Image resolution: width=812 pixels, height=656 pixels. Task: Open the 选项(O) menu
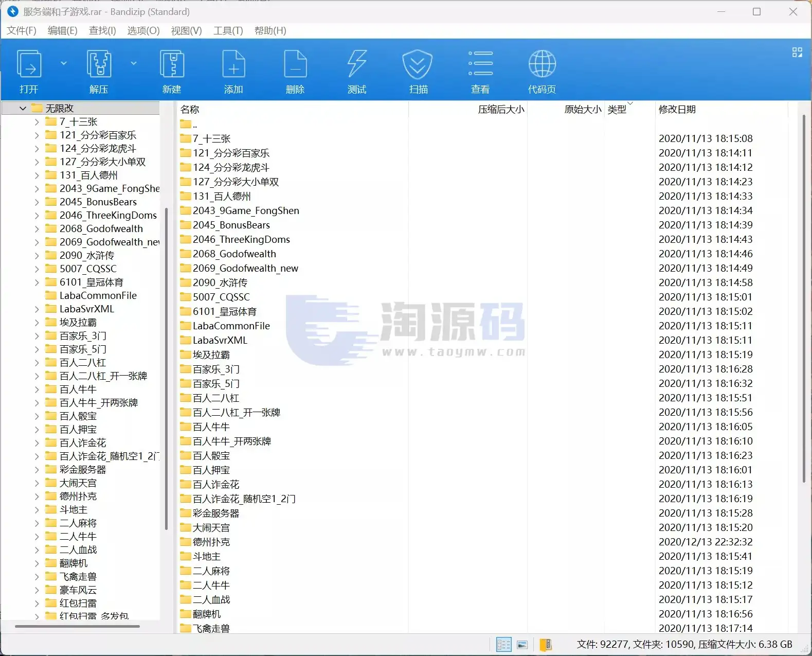tap(143, 30)
